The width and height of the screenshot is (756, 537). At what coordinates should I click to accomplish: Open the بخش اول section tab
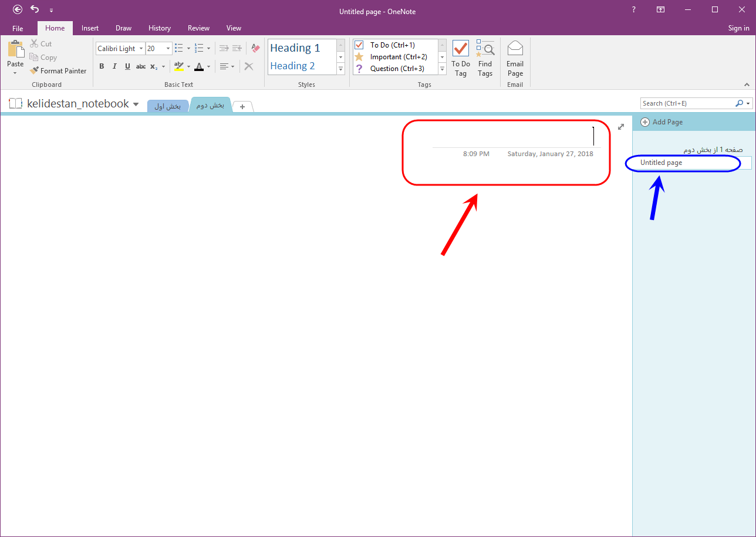tap(168, 106)
